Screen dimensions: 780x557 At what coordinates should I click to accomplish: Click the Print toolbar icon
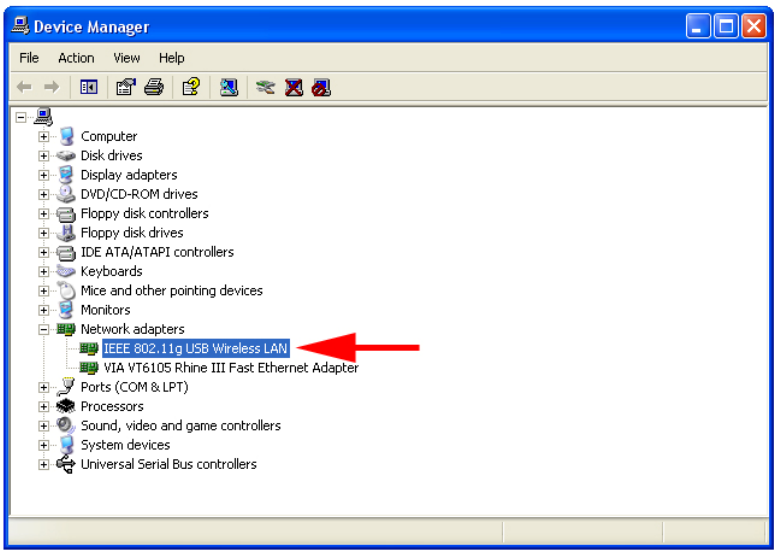pos(154,88)
